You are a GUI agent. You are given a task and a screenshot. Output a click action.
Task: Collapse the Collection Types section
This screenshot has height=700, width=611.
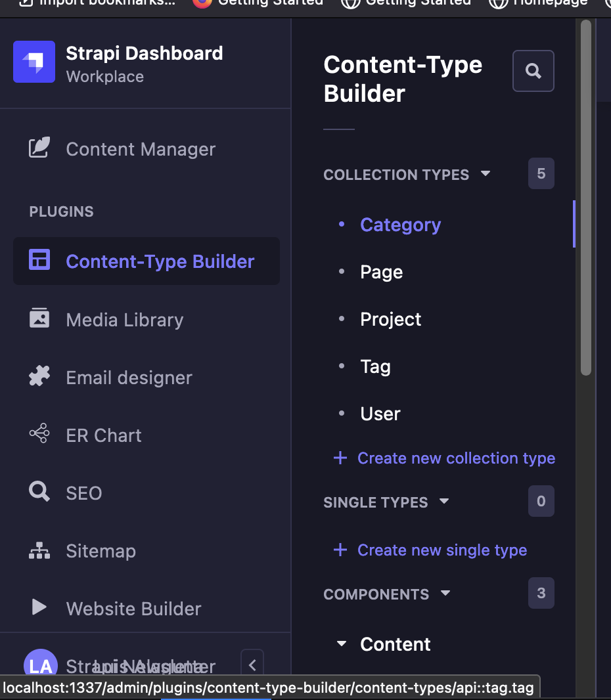tap(486, 173)
